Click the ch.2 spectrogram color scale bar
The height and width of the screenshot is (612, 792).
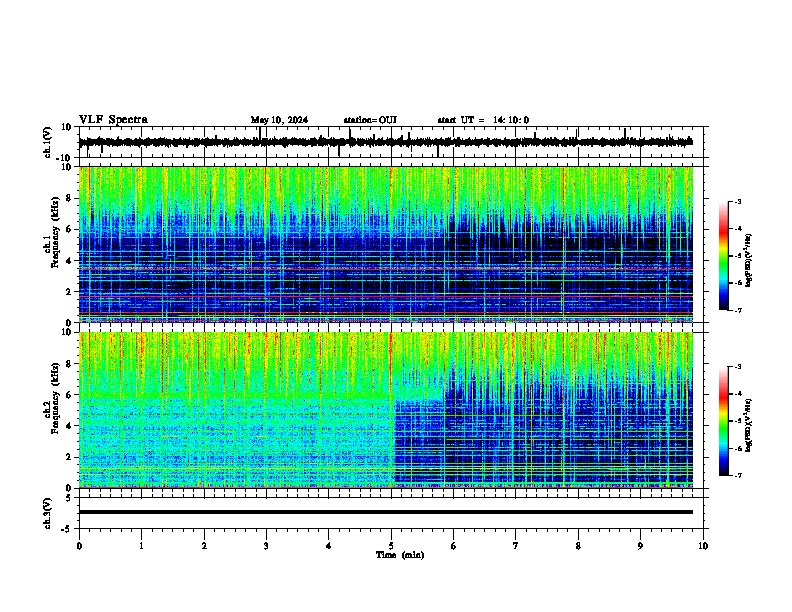tap(723, 421)
